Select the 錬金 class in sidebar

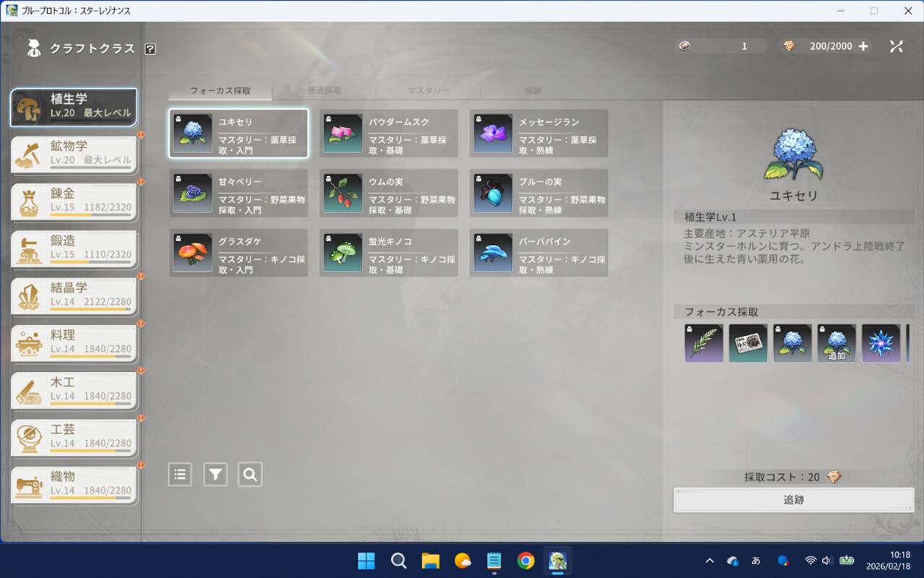click(x=74, y=201)
